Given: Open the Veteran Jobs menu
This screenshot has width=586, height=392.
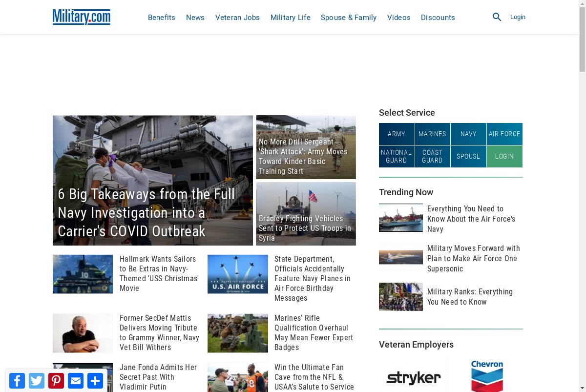Looking at the screenshot, I should tap(237, 18).
